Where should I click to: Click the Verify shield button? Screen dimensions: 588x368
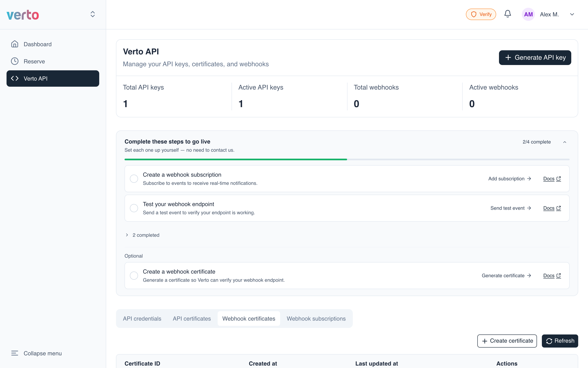coord(481,14)
